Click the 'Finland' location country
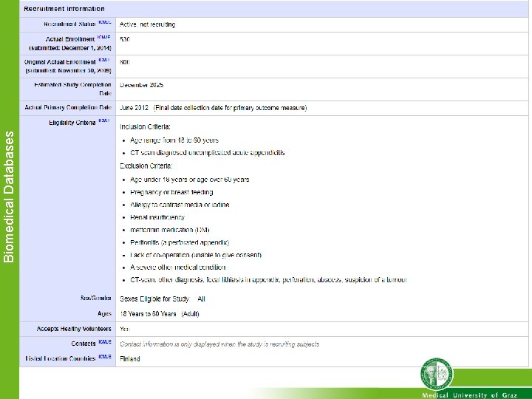Viewport: 532px width, 399px height. [129, 359]
